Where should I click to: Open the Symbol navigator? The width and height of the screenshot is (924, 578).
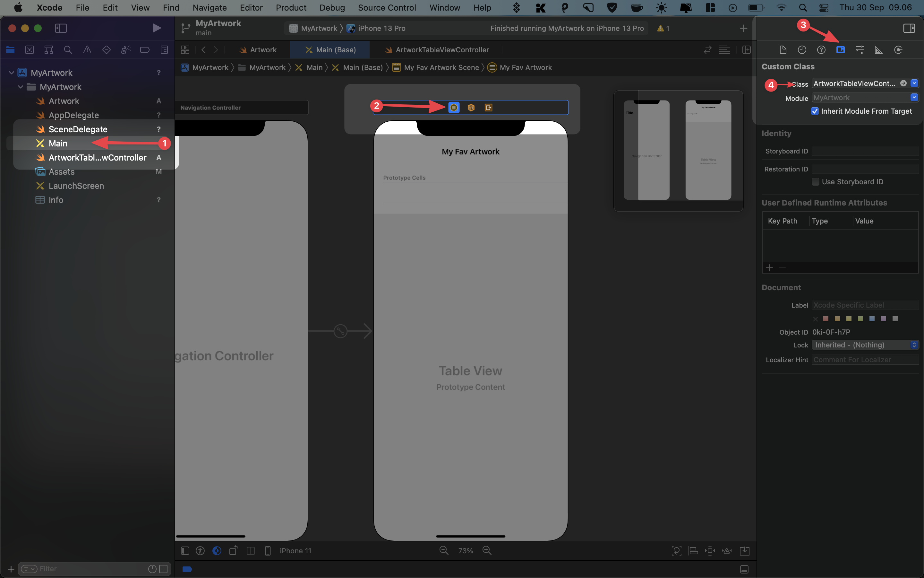click(48, 50)
